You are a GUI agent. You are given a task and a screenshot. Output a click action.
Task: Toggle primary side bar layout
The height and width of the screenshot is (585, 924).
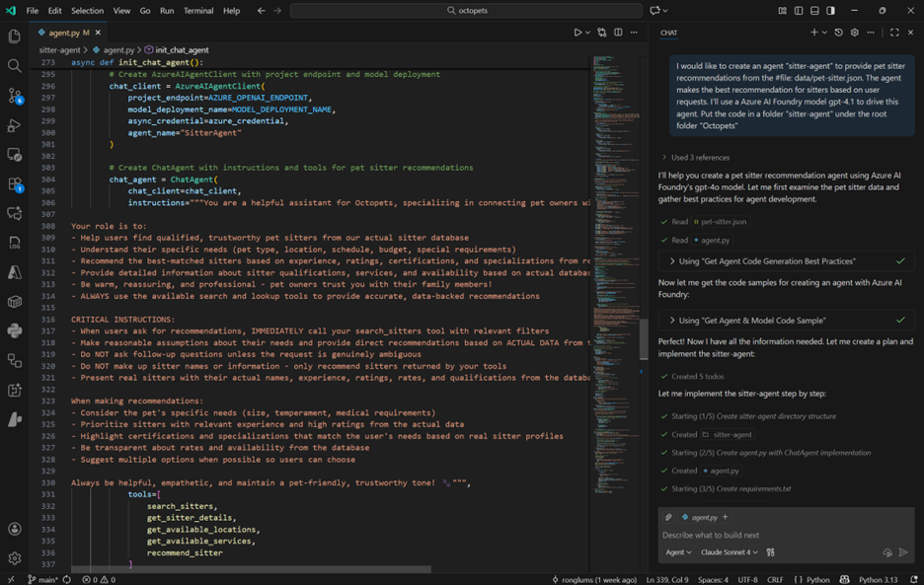799,11
